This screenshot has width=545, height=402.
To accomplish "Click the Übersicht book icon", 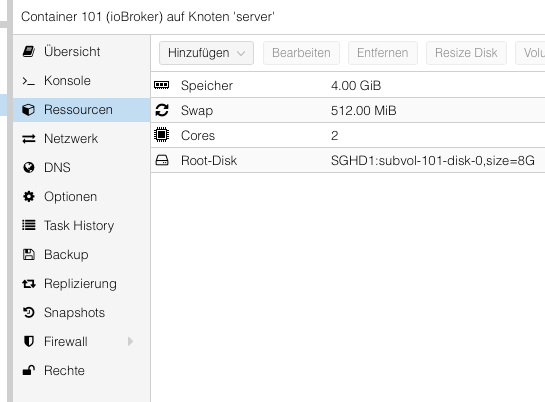I will pyautogui.click(x=29, y=51).
